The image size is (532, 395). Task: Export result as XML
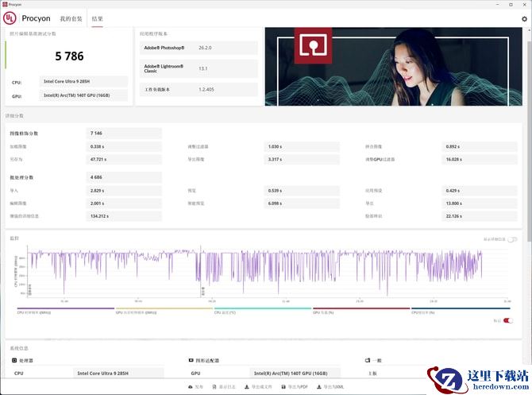tap(330, 387)
